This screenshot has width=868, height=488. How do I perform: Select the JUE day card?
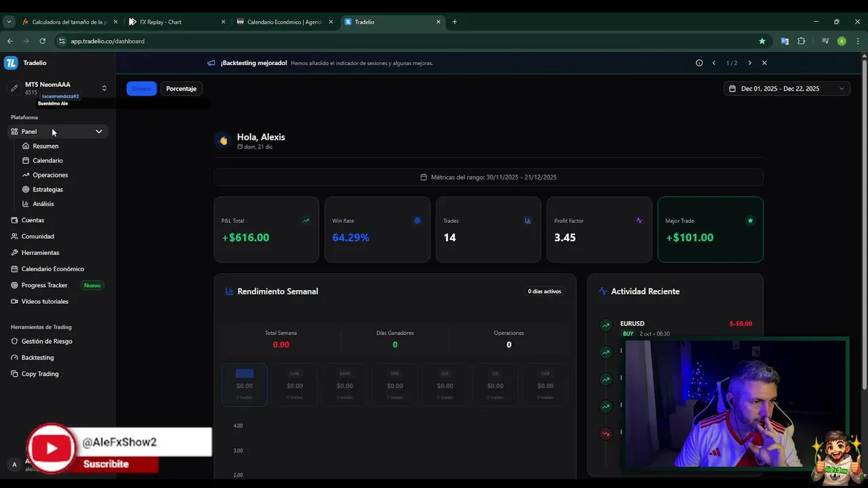[x=445, y=385]
